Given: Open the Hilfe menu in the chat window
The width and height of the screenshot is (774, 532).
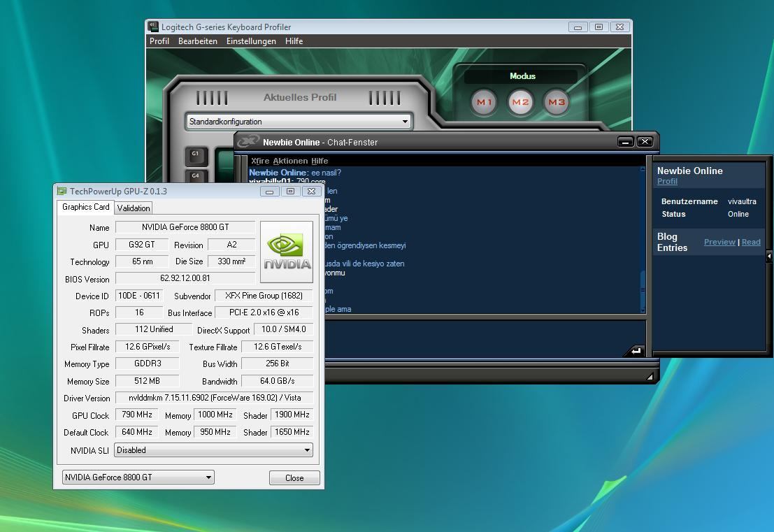Looking at the screenshot, I should pyautogui.click(x=320, y=161).
